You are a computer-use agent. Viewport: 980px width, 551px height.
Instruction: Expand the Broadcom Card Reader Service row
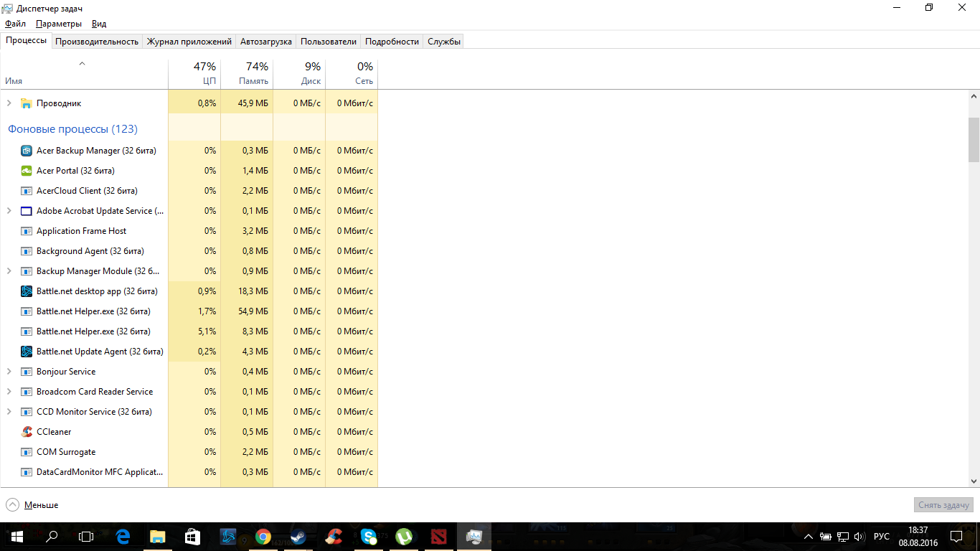click(x=9, y=392)
